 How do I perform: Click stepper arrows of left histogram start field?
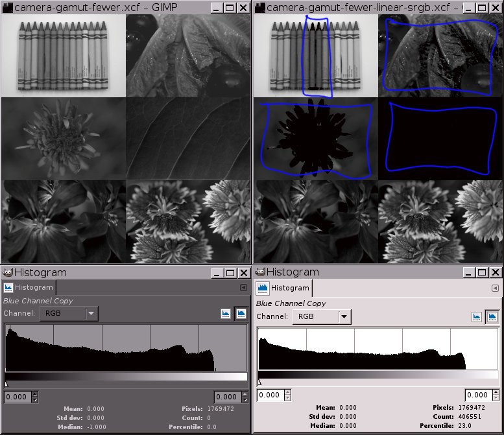click(x=35, y=397)
